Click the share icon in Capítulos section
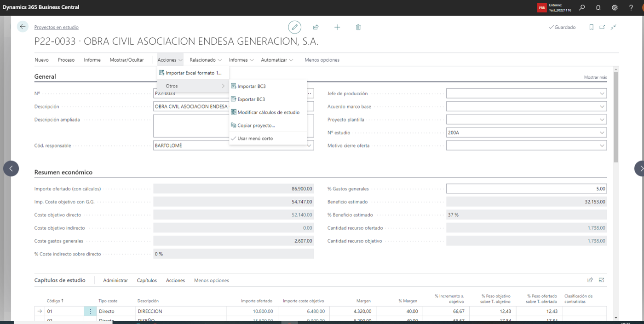The width and height of the screenshot is (644, 324). click(590, 280)
